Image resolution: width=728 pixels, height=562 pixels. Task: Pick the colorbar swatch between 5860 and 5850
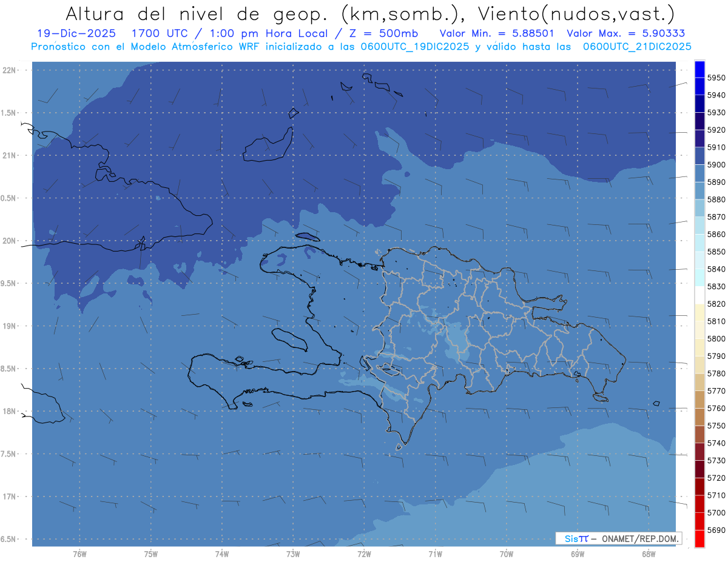(699, 243)
